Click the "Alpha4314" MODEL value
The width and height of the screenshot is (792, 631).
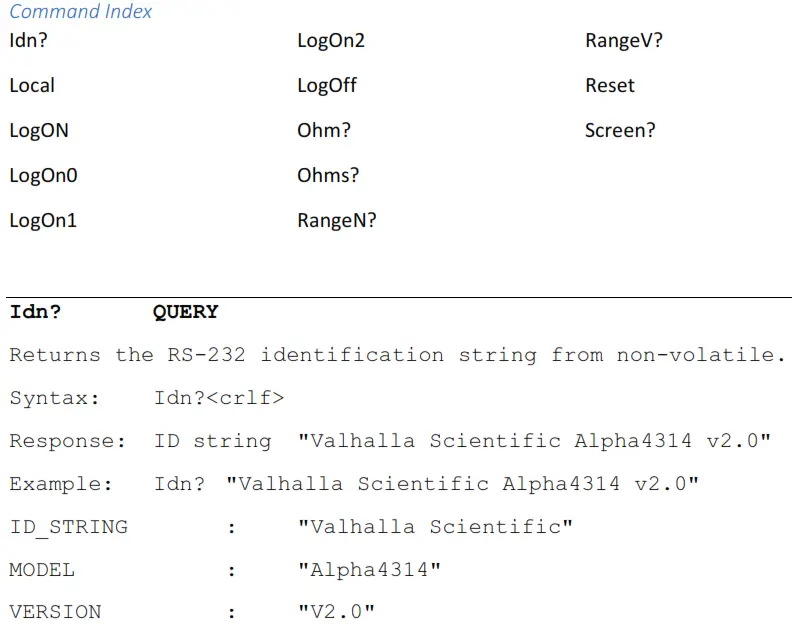(x=369, y=570)
